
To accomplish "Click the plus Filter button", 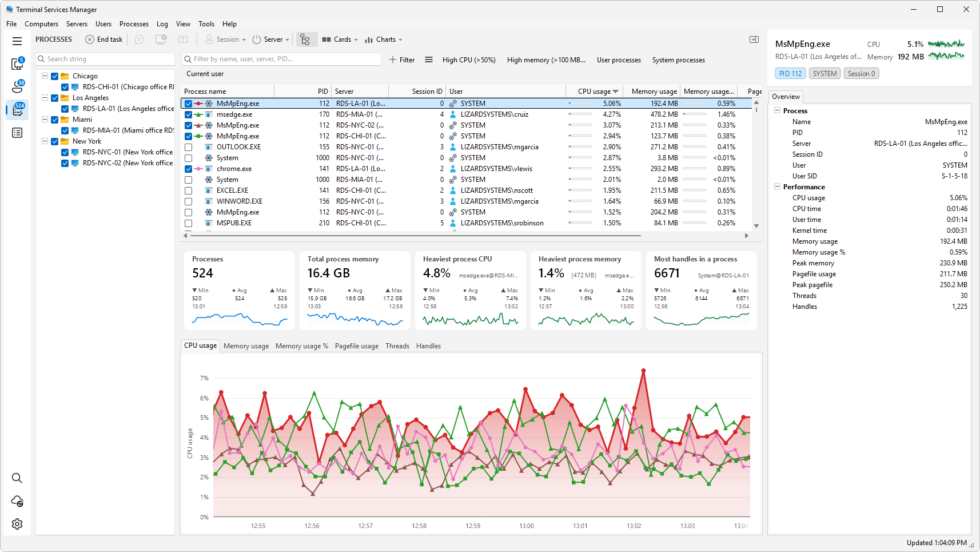I will pyautogui.click(x=402, y=59).
